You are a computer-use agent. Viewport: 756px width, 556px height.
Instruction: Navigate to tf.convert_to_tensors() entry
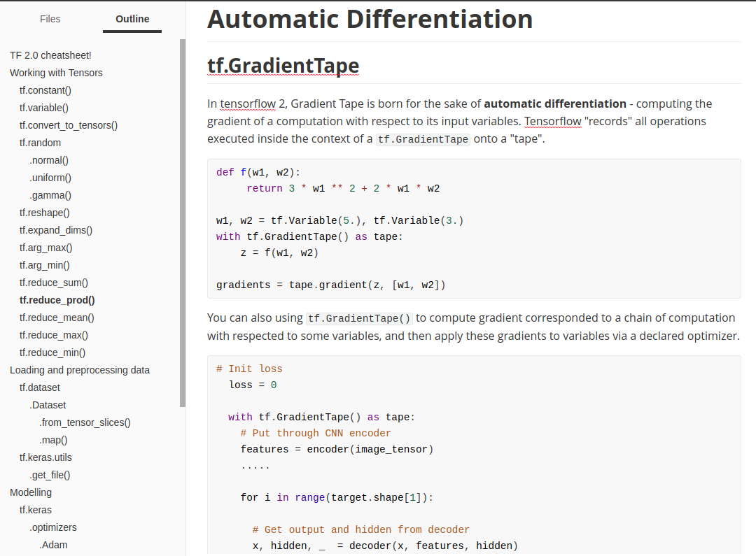[69, 125]
